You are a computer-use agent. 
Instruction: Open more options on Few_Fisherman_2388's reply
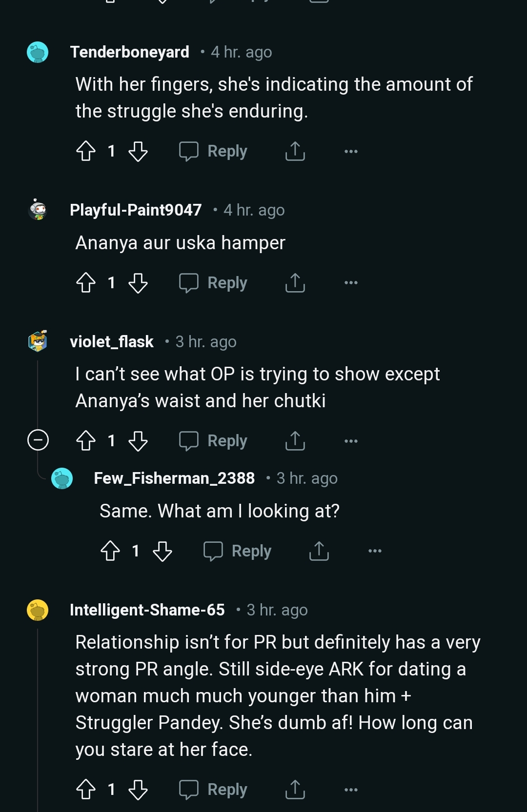pos(375,551)
